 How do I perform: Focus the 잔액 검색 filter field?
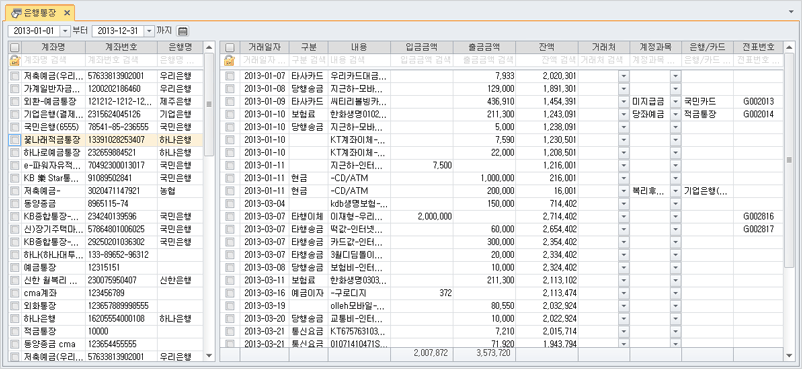coord(546,60)
